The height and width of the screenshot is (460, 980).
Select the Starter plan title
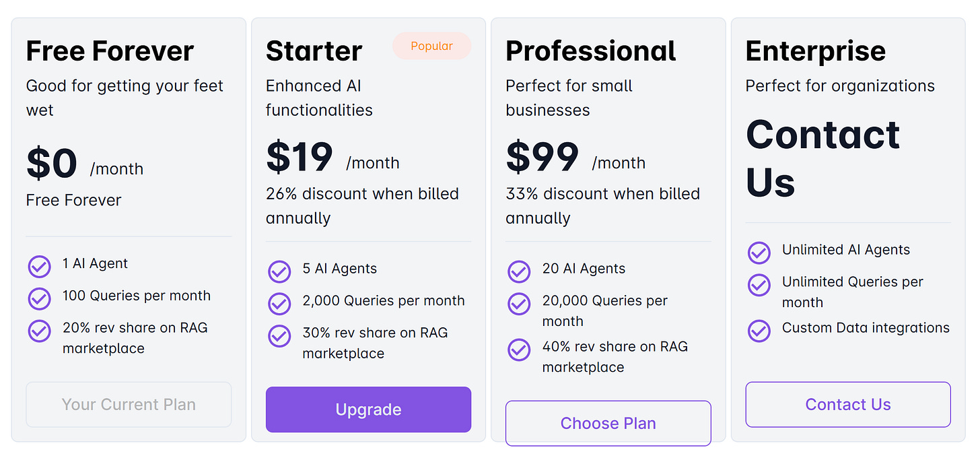click(314, 51)
